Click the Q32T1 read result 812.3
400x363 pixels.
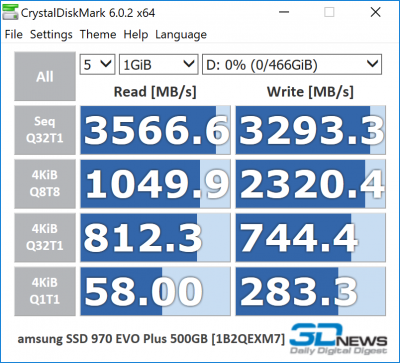[155, 237]
